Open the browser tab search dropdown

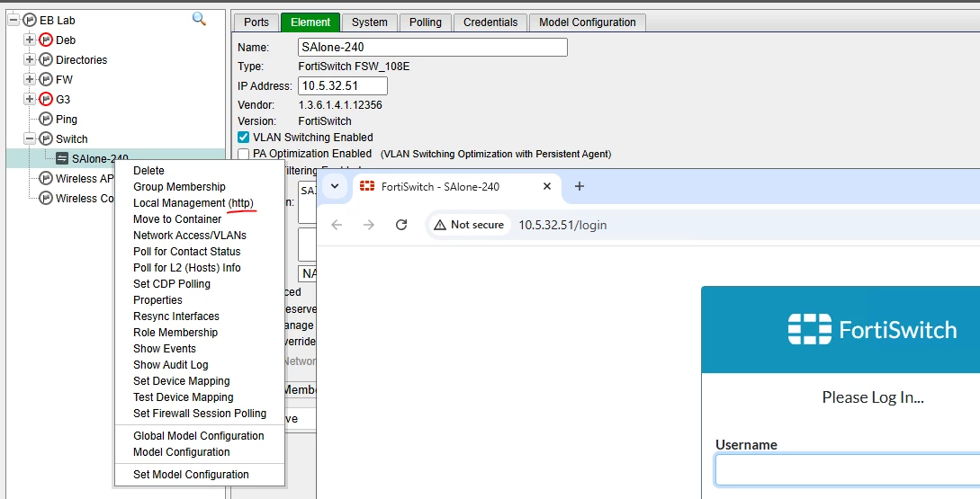pyautogui.click(x=335, y=186)
